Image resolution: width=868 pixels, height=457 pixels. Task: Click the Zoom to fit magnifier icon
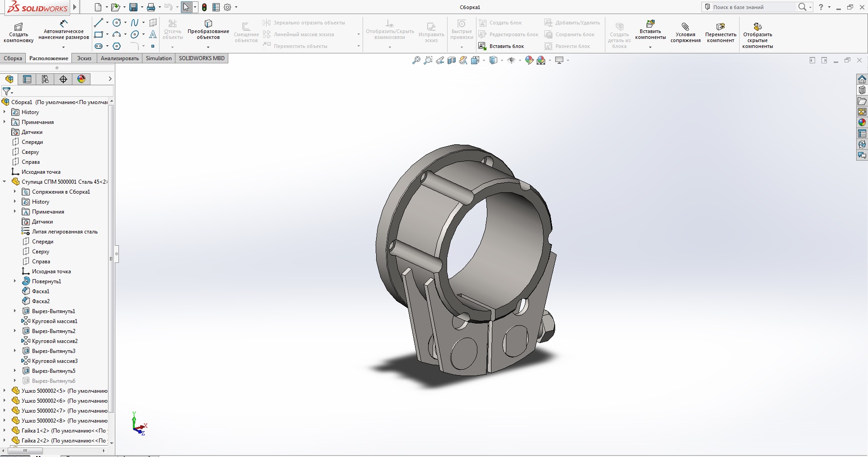pos(416,60)
